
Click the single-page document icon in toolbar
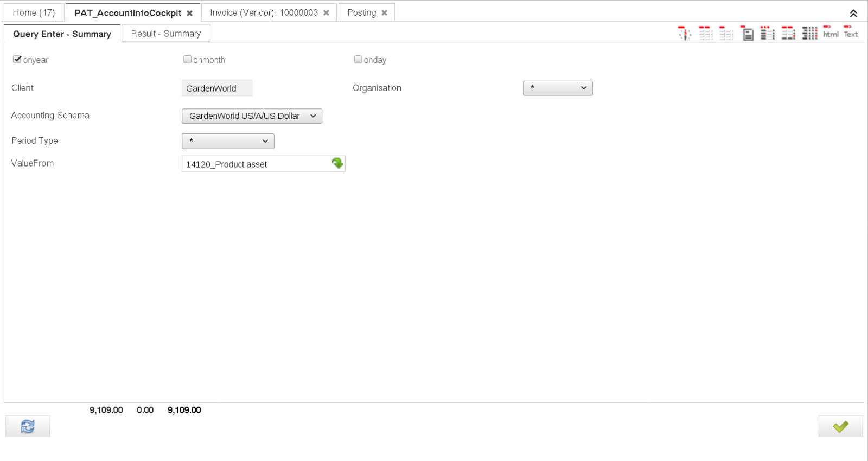click(748, 34)
